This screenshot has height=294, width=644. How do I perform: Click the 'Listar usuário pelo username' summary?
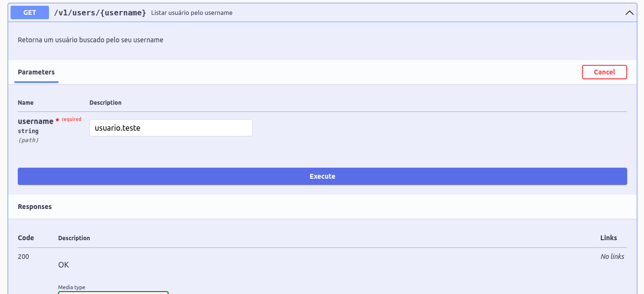click(192, 13)
